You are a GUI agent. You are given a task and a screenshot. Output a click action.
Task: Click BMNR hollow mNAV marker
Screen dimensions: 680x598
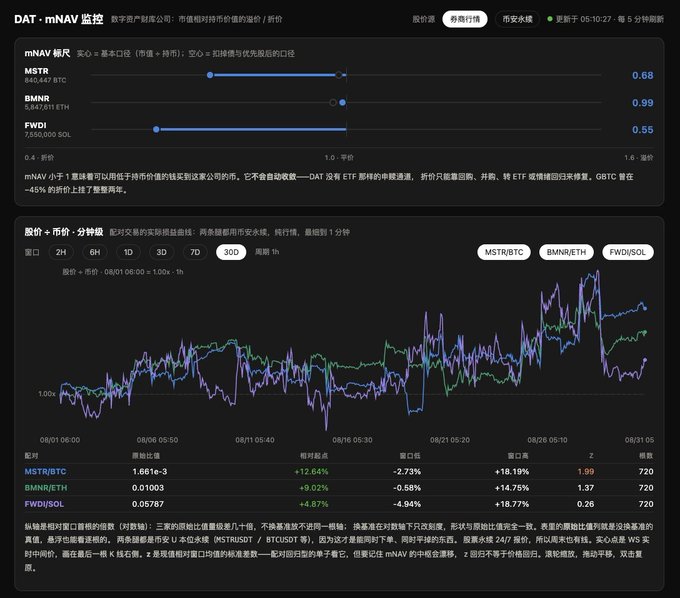(x=333, y=102)
